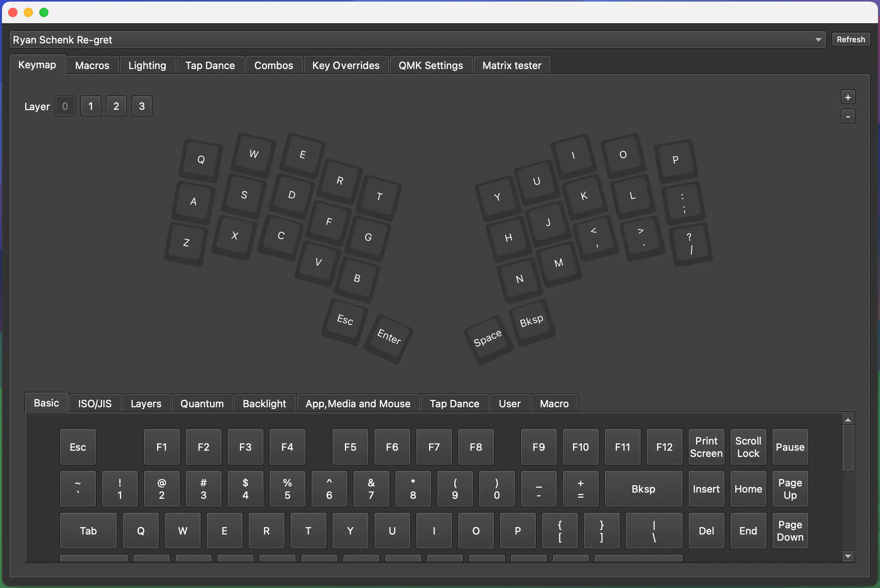Select the Bksp thumb key on layout
The width and height of the screenshot is (880, 588).
pos(532,321)
